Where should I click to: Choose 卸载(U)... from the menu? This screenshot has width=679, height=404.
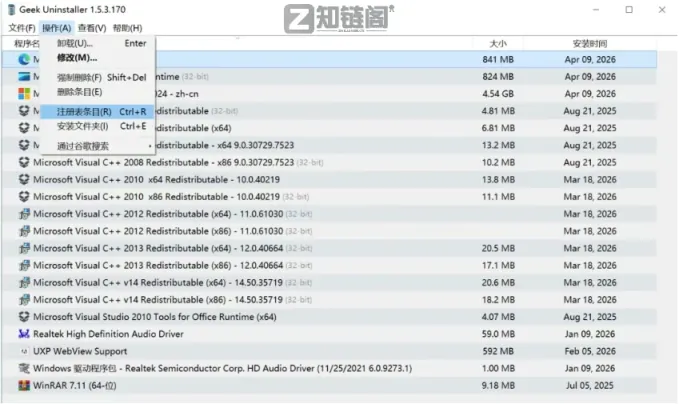[x=97, y=43]
